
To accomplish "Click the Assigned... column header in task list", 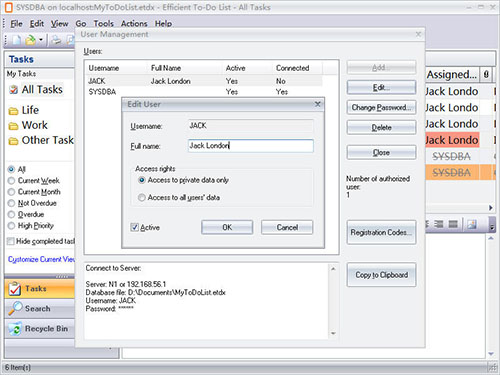I will [x=452, y=74].
